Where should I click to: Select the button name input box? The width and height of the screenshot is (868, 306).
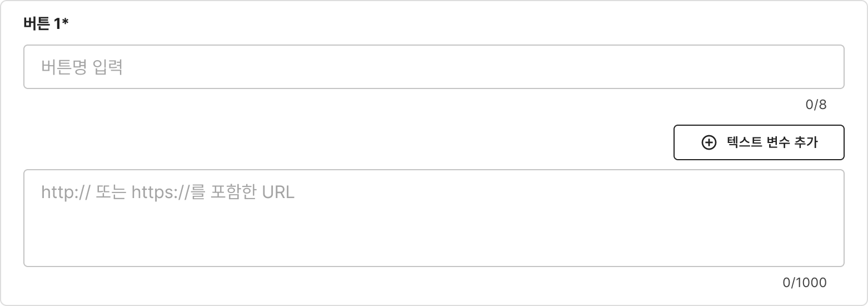tap(433, 67)
